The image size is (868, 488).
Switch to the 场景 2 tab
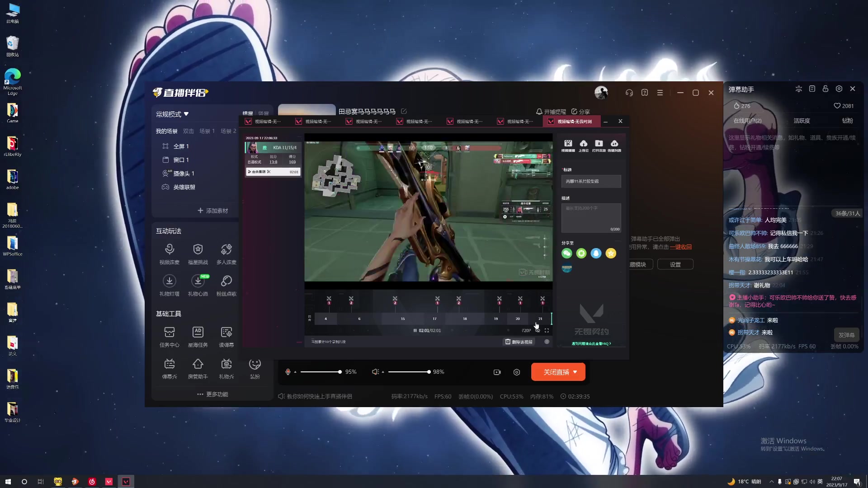(x=228, y=131)
